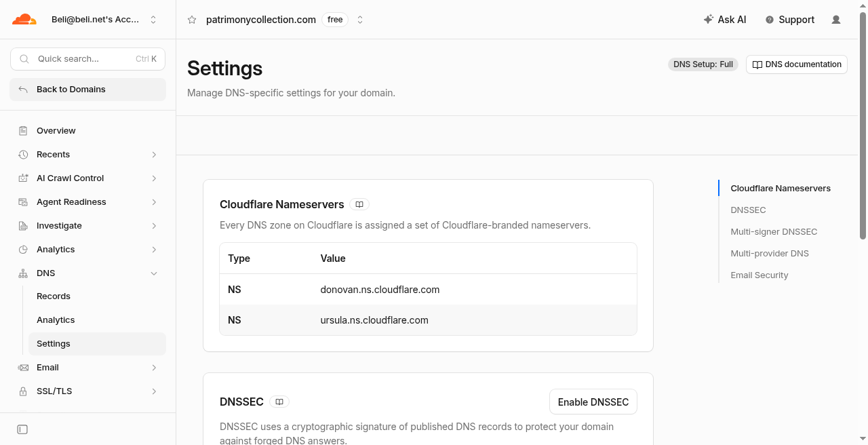The height and width of the screenshot is (445, 868).
Task: Expand the SSL/TLS chevron
Action: pyautogui.click(x=154, y=391)
